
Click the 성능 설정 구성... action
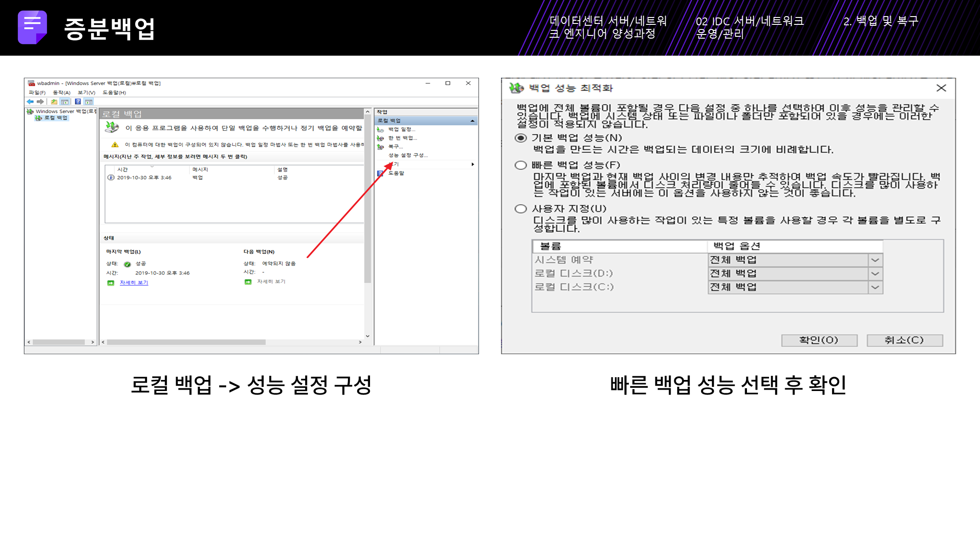click(407, 155)
